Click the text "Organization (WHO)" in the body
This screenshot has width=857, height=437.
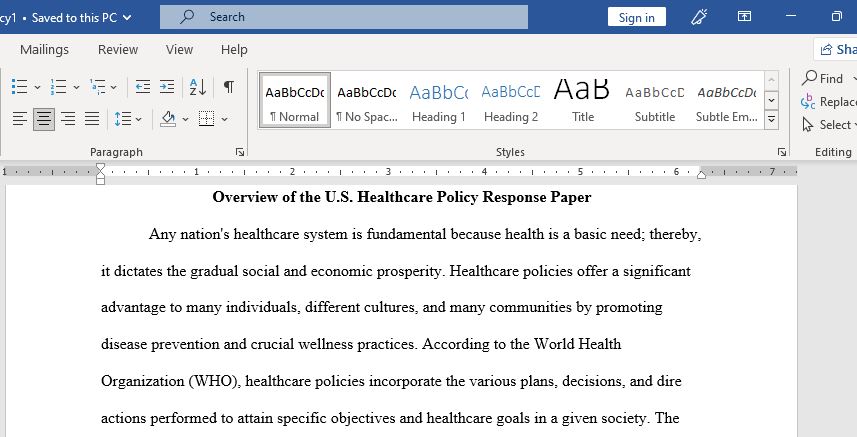[x=171, y=381]
